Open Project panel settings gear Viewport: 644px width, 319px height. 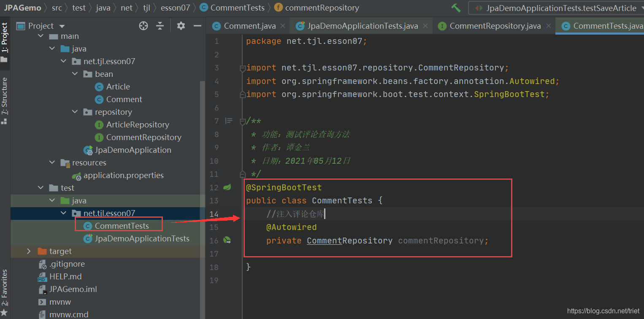(181, 26)
